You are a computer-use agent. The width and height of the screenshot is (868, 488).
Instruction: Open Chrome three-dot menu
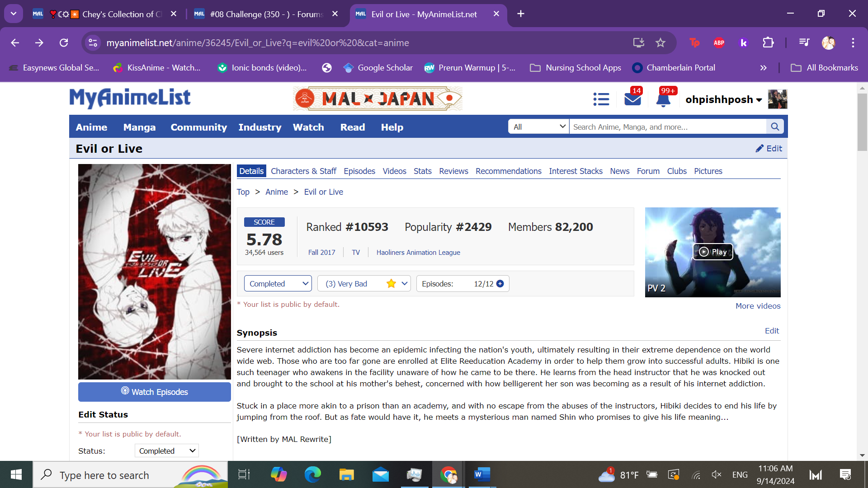point(853,42)
